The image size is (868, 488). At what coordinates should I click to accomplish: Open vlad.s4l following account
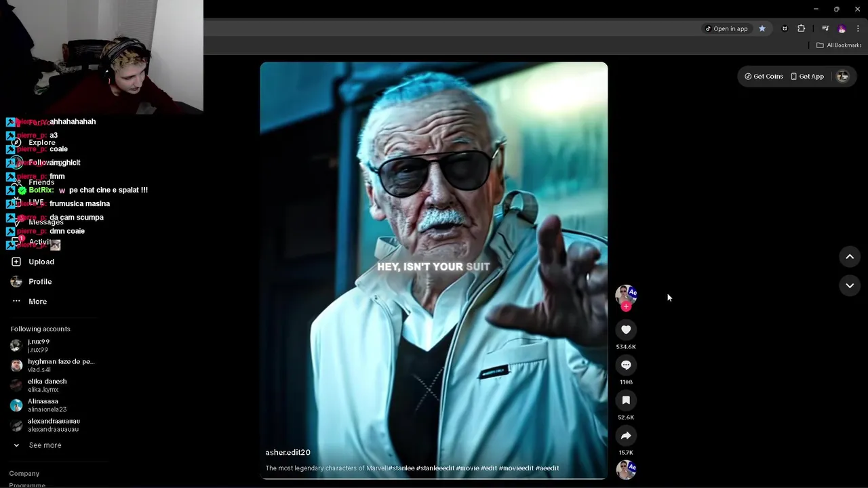coord(52,366)
